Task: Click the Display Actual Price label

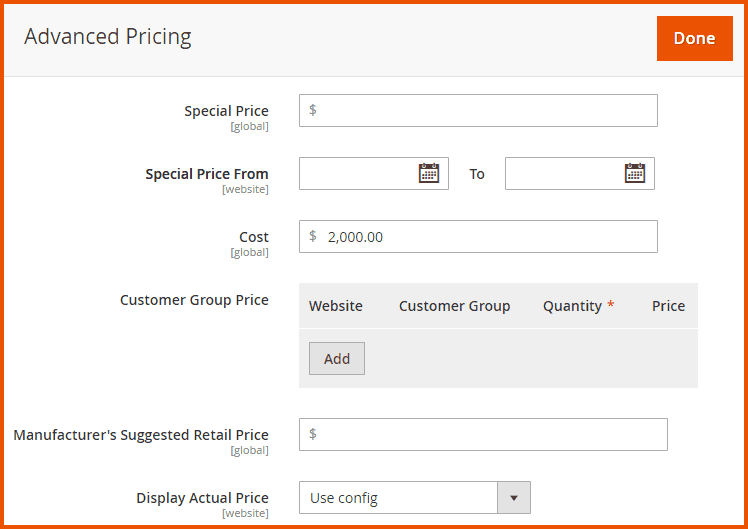Action: coord(202,498)
